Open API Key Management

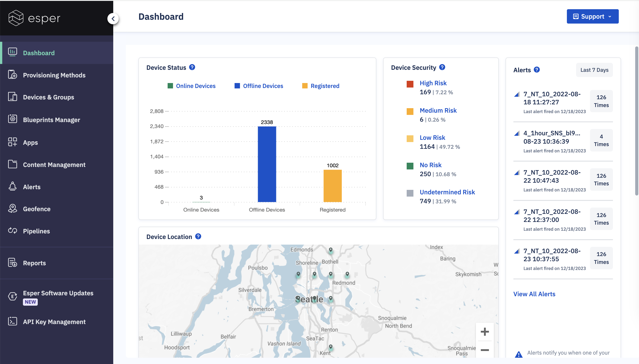(x=54, y=322)
